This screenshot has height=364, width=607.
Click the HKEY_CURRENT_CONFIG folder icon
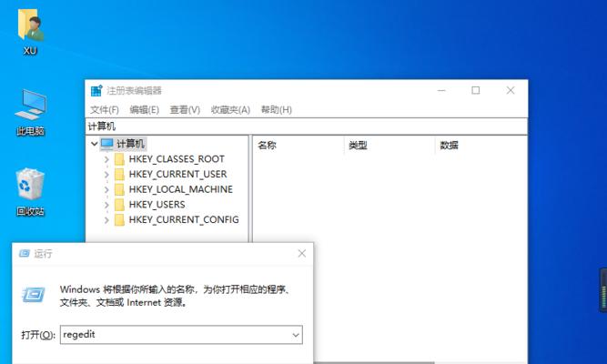[119, 219]
